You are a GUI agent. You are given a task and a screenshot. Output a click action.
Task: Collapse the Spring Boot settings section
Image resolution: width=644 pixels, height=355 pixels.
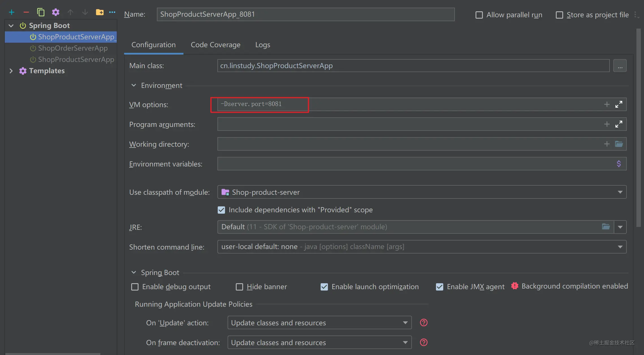134,272
